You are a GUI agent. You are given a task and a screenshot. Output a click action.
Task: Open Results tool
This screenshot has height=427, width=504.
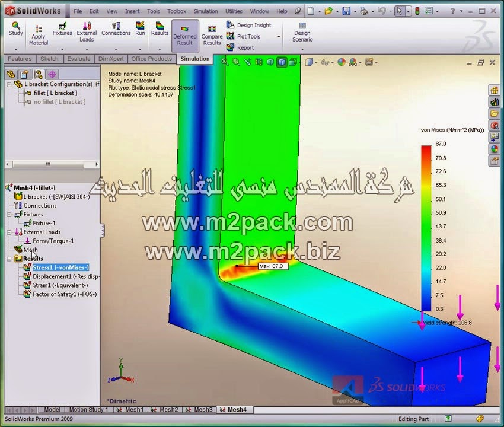coord(160,29)
